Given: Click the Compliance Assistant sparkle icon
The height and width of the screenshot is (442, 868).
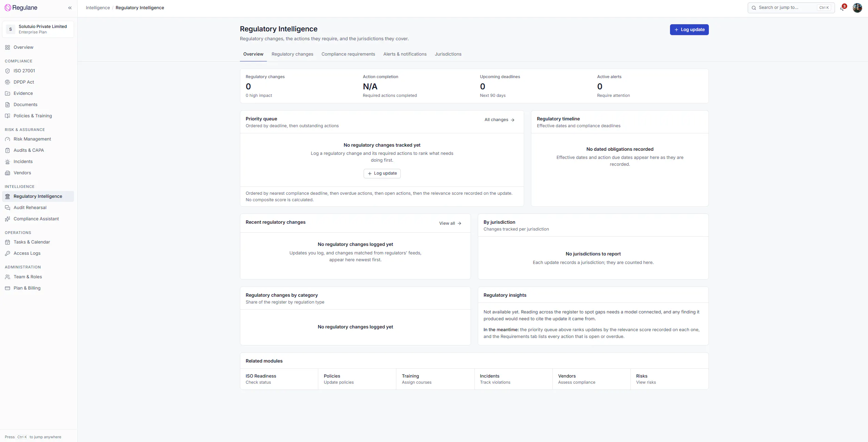Looking at the screenshot, I should pyautogui.click(x=7, y=219).
